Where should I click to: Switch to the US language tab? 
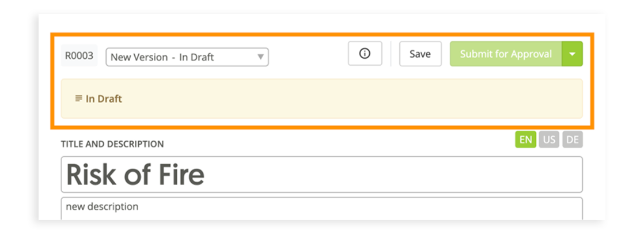[x=549, y=140]
